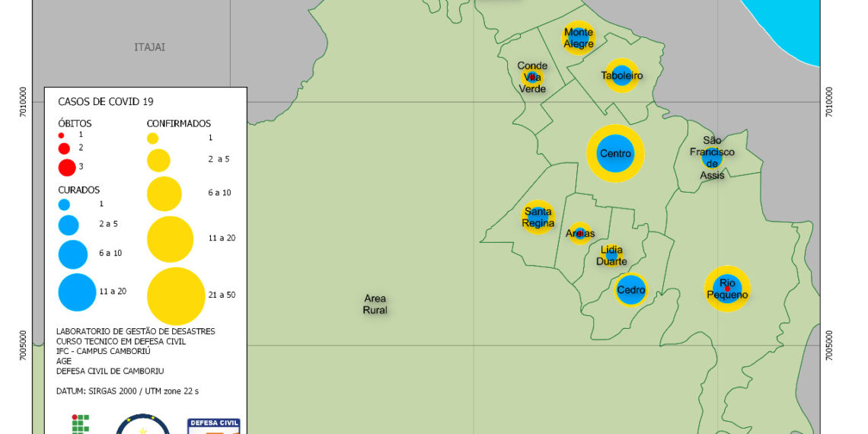Click the Conde Vila Verde label
Image resolution: width=868 pixels, height=434 pixels.
(532, 77)
